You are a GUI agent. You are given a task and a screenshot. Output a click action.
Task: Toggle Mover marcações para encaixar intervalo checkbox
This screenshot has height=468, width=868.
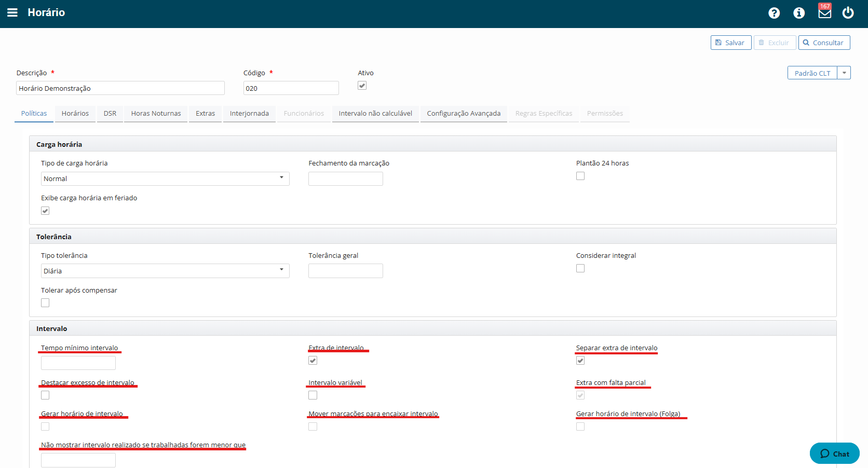point(313,426)
